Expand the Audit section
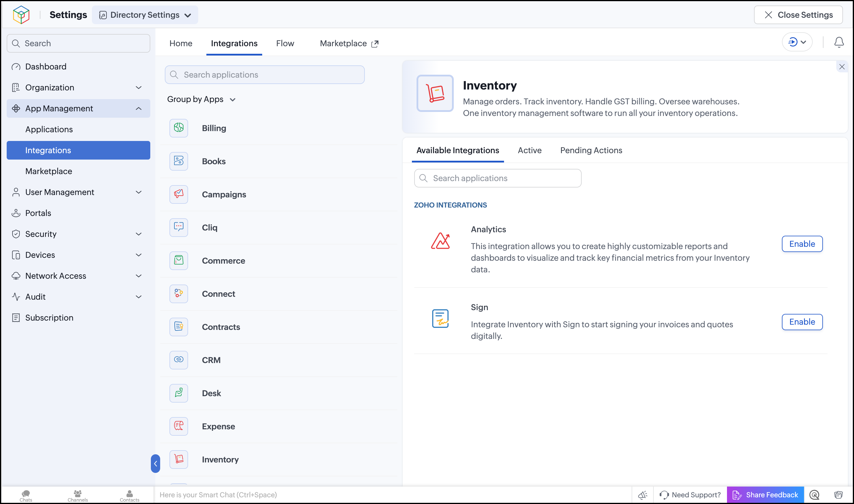The height and width of the screenshot is (504, 854). 139,297
